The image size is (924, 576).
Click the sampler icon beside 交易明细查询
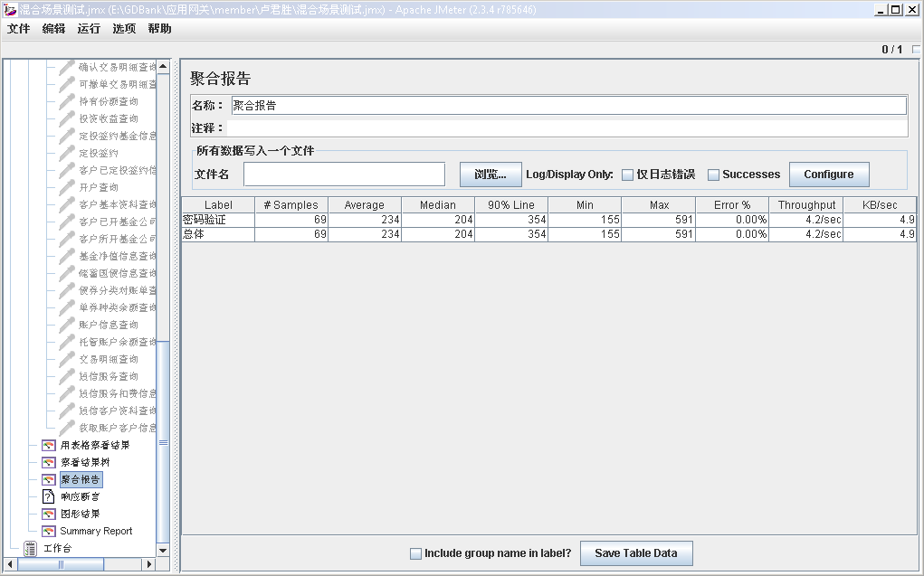pyautogui.click(x=67, y=359)
